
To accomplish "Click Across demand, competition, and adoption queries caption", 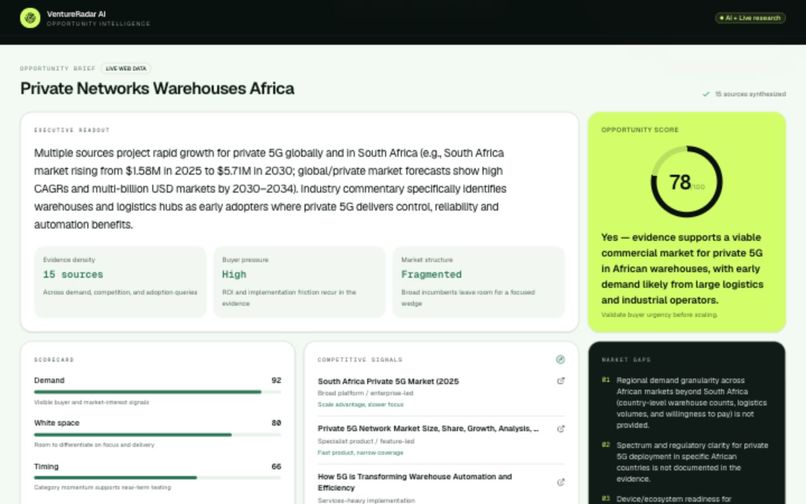I will click(120, 292).
